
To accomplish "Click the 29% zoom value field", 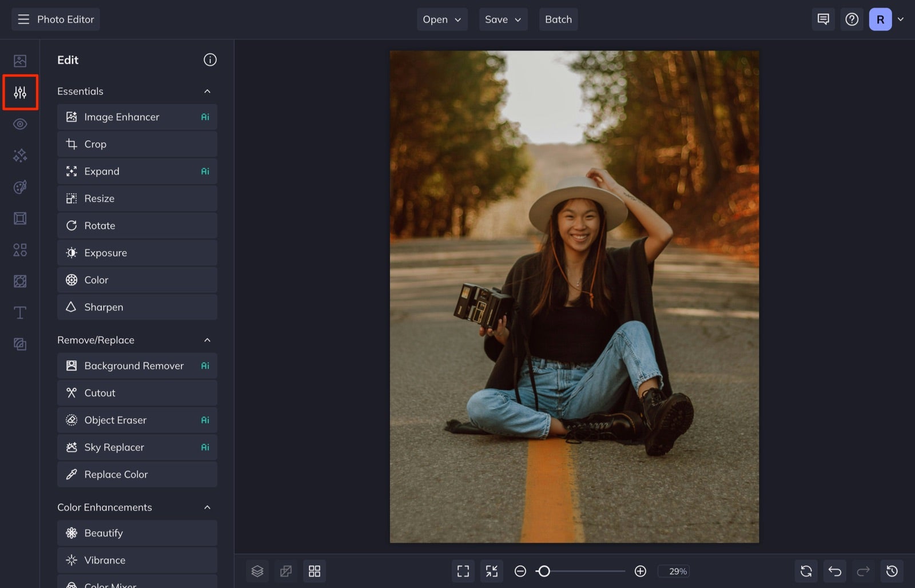I will pyautogui.click(x=674, y=571).
